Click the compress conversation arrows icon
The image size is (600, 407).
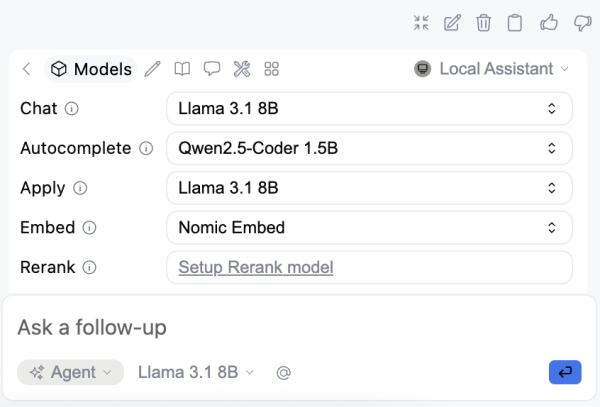click(421, 23)
